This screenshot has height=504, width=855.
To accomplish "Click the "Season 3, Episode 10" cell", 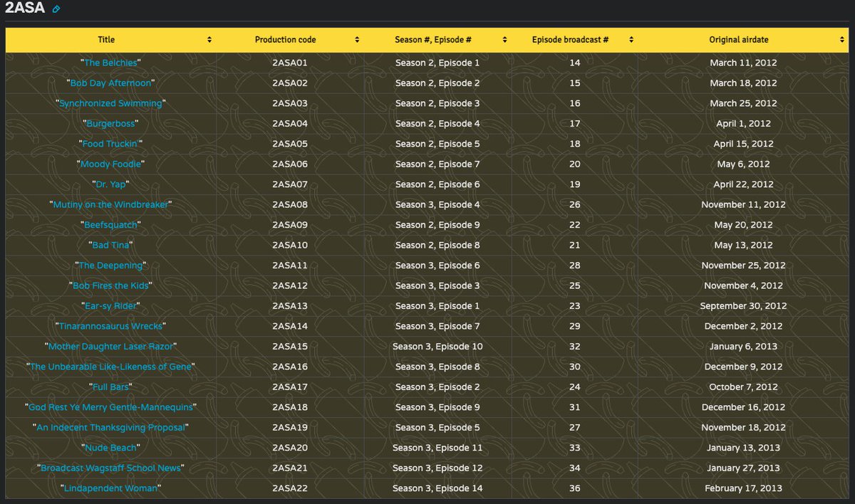I will (437, 347).
